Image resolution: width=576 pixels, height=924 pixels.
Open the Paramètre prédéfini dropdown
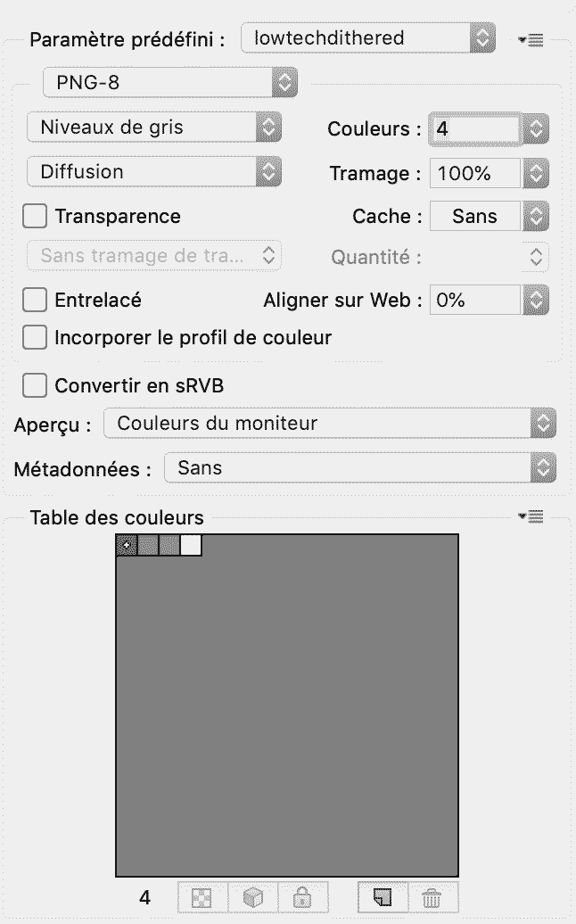(367, 38)
